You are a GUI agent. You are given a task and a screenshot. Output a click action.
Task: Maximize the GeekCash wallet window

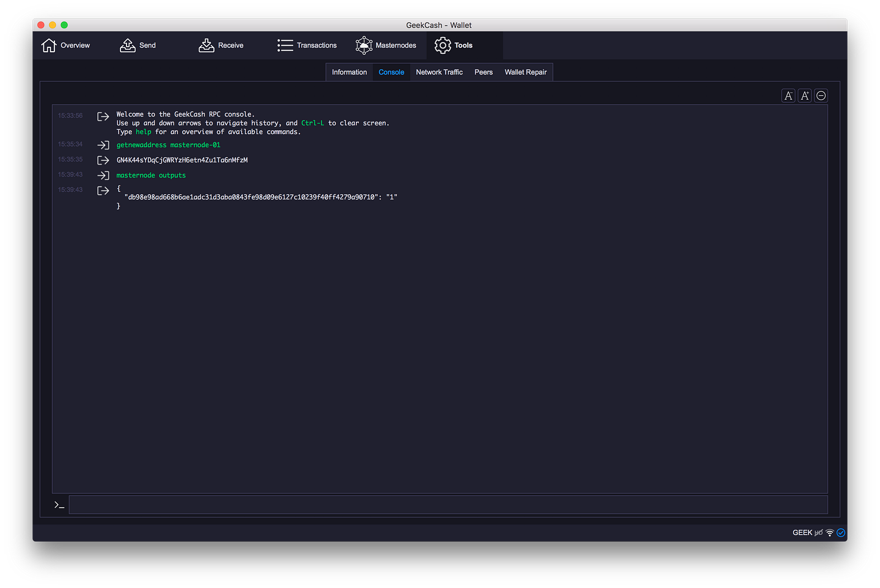coord(64,25)
